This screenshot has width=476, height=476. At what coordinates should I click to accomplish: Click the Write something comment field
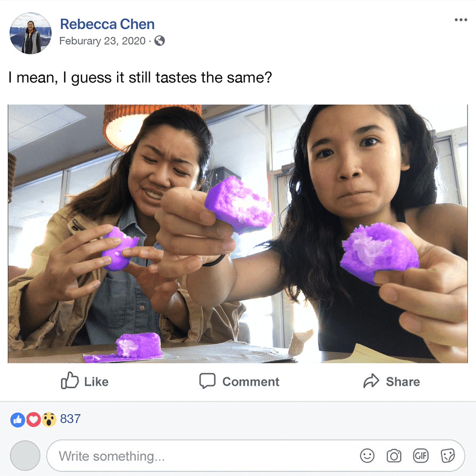(255, 456)
